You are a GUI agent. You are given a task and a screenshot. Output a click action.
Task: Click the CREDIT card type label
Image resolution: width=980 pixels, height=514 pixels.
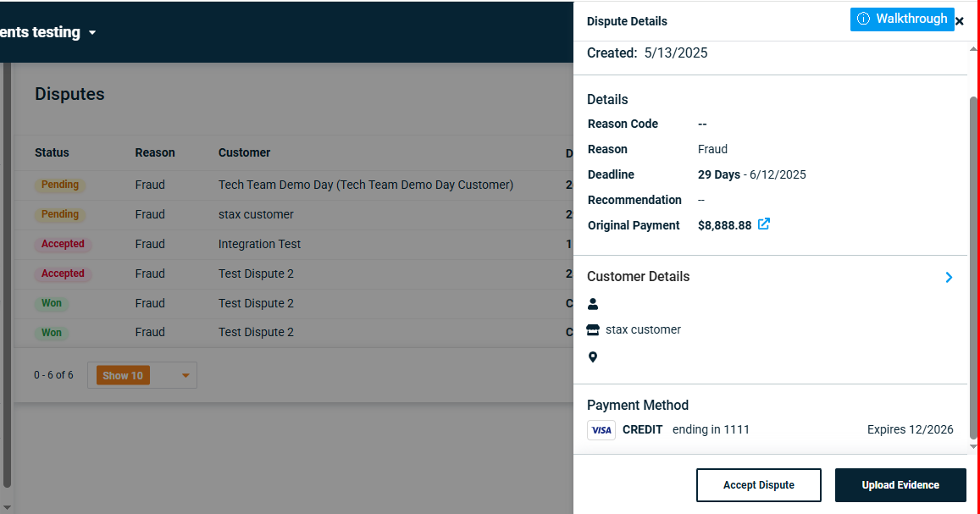[643, 429]
